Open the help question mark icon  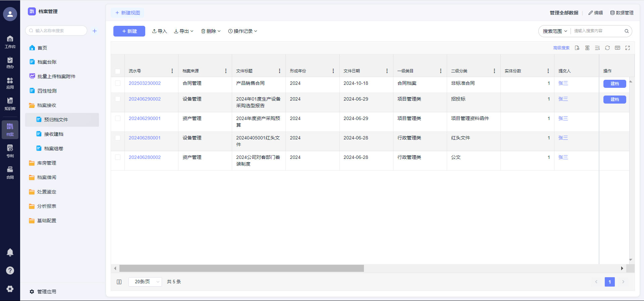click(10, 270)
